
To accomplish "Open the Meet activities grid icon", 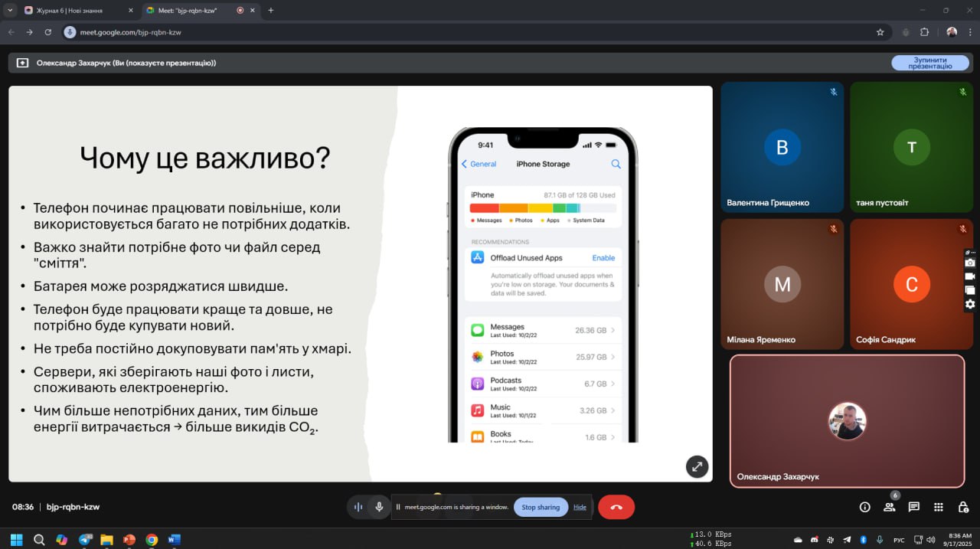I will point(938,507).
